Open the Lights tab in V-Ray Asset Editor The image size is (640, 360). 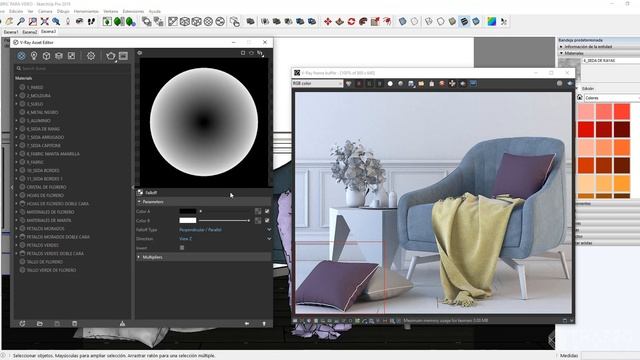coord(34,56)
